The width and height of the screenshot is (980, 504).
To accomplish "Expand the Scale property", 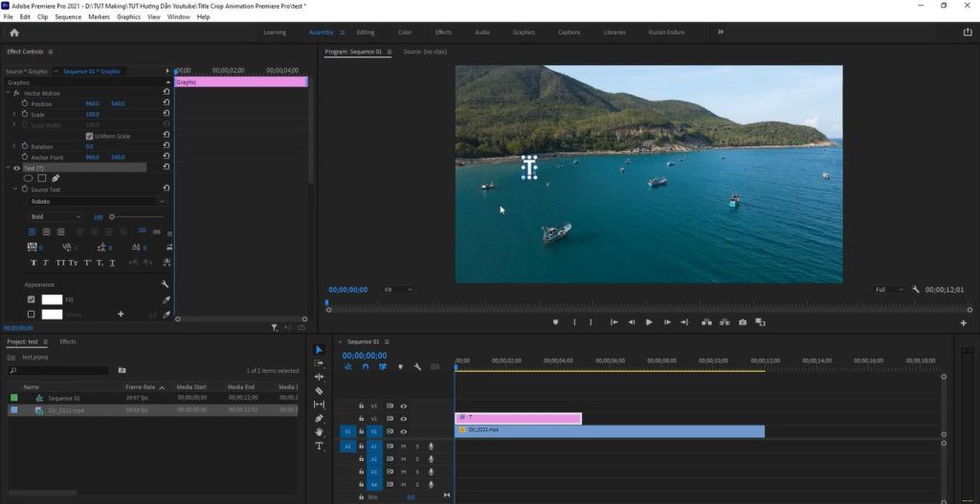I will [x=13, y=115].
